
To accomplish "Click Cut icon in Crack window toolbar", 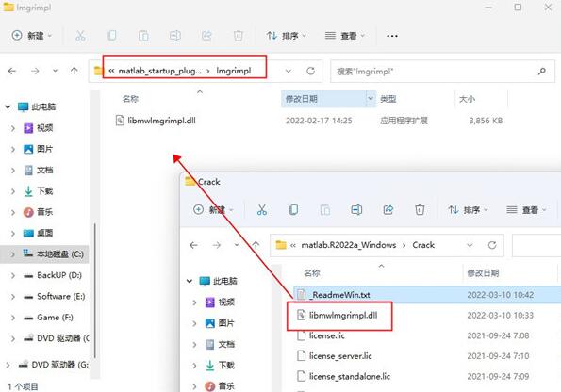I will tap(262, 209).
